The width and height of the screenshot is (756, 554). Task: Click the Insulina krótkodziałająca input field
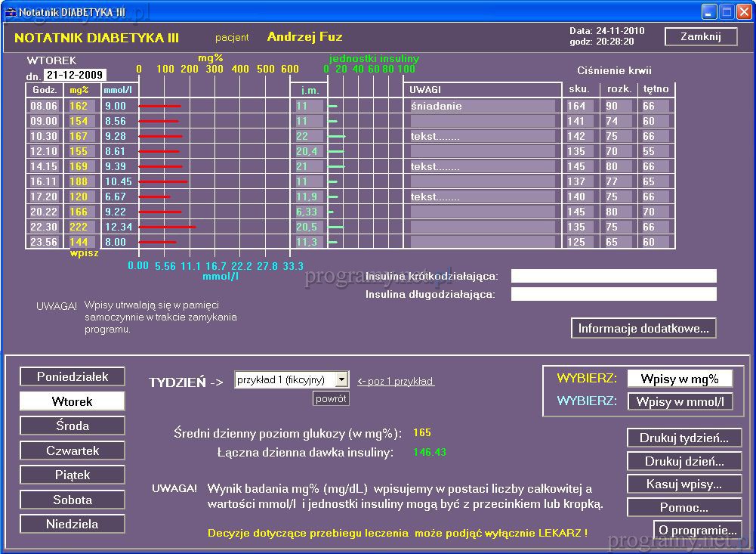pos(613,276)
